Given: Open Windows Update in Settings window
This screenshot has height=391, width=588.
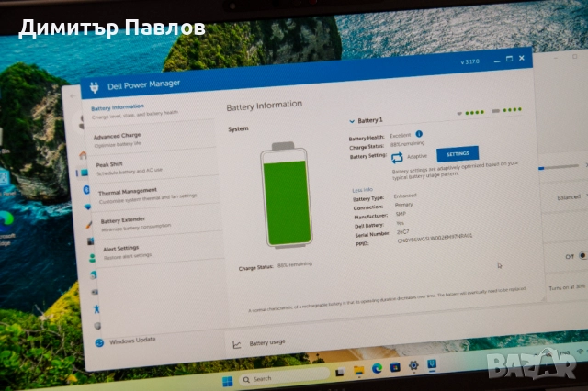Looking at the screenshot, I should coord(132,341).
